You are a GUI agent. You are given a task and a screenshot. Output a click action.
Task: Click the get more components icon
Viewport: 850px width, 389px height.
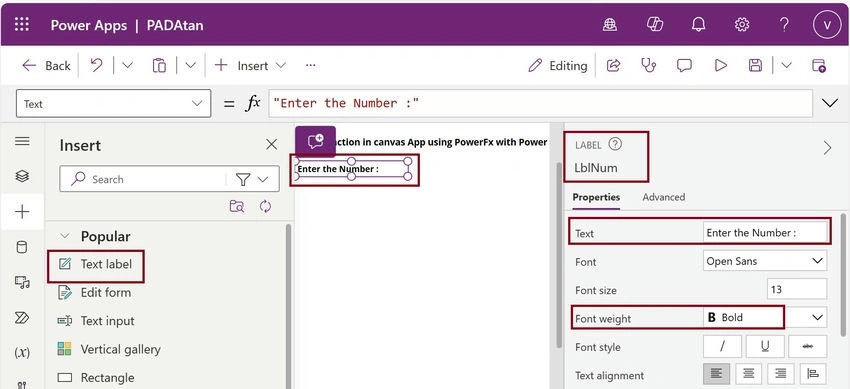coord(237,206)
